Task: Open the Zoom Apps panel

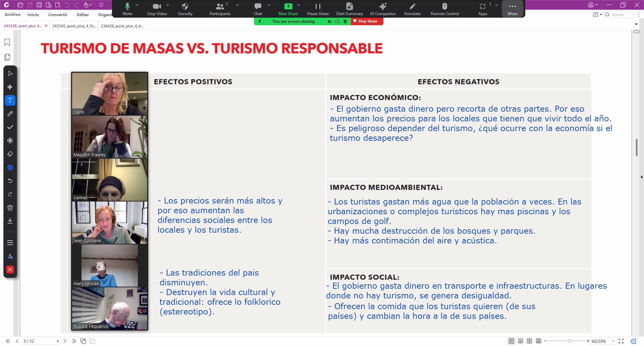Action: tap(483, 9)
